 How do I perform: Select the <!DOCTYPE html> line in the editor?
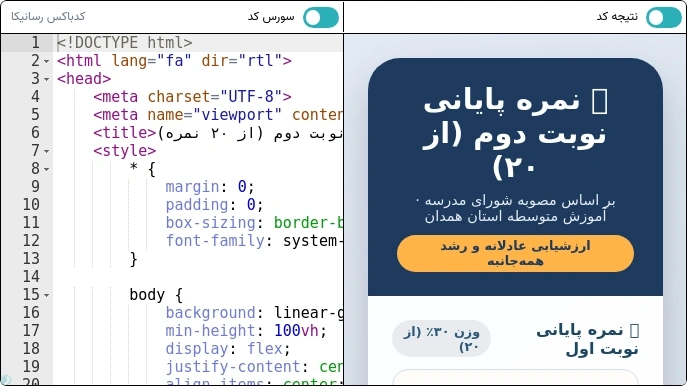(124, 43)
